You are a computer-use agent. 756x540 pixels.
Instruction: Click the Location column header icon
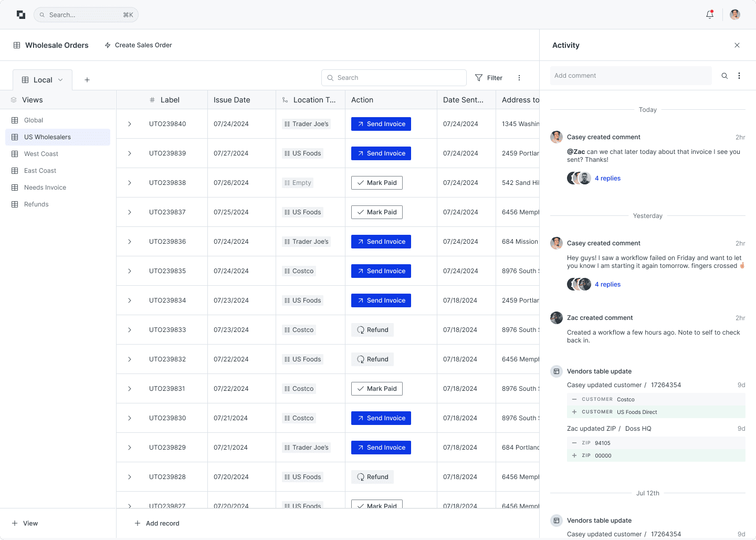pos(285,100)
